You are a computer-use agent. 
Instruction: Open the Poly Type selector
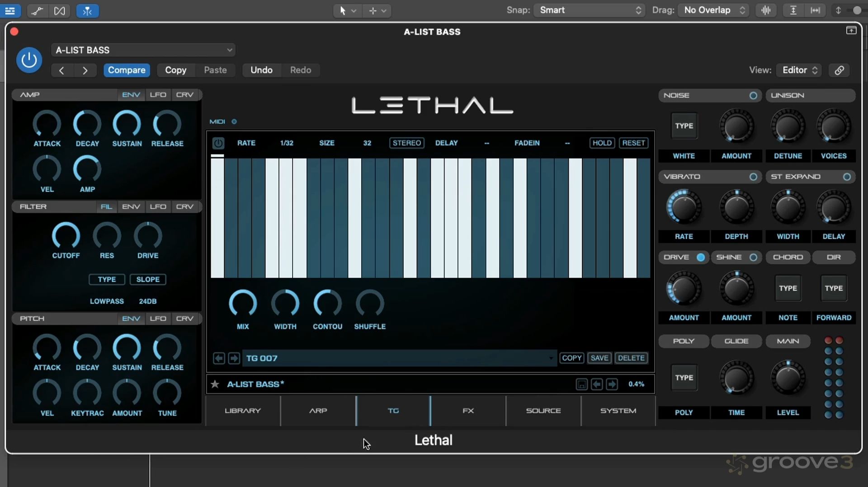(684, 378)
